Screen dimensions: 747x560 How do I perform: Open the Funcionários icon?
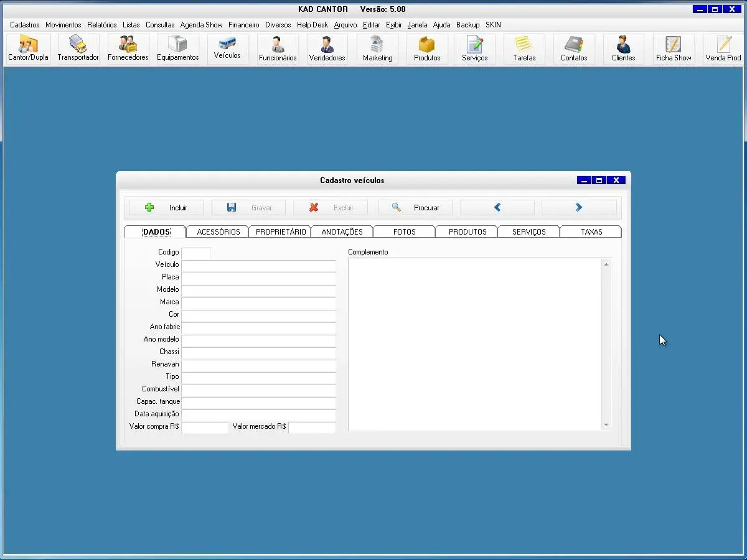coord(278,49)
